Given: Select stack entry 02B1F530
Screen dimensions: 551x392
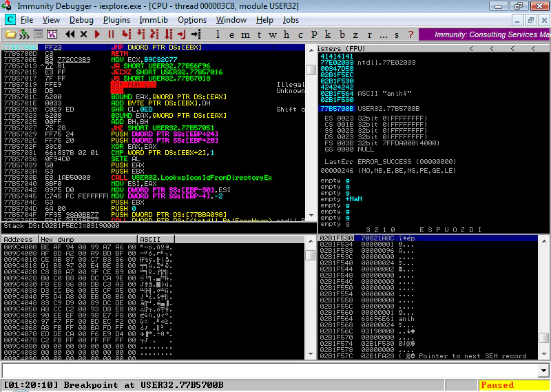Looking at the screenshot, I should tap(428, 238).
